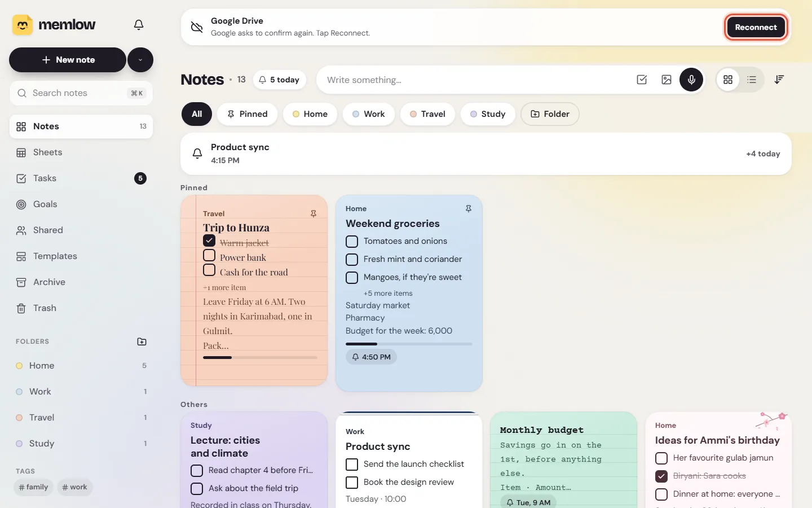Check Fresh mint and coriander
812x508 pixels.
(352, 260)
